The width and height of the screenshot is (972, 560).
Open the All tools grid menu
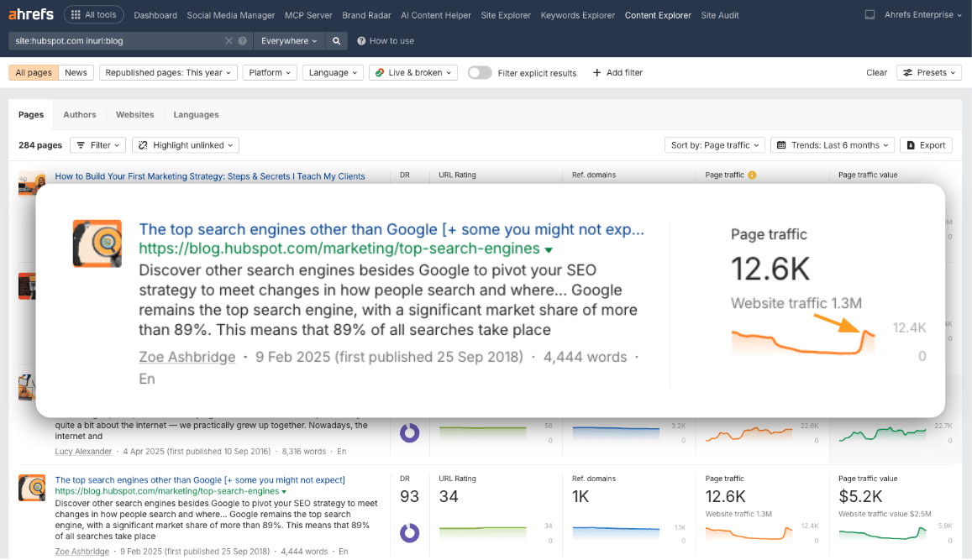click(93, 13)
